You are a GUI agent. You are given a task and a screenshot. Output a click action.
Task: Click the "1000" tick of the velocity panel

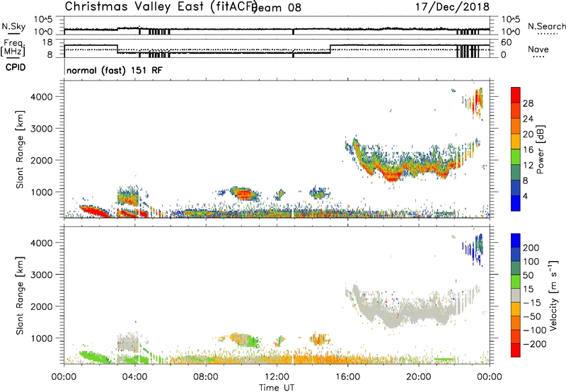tap(41, 338)
